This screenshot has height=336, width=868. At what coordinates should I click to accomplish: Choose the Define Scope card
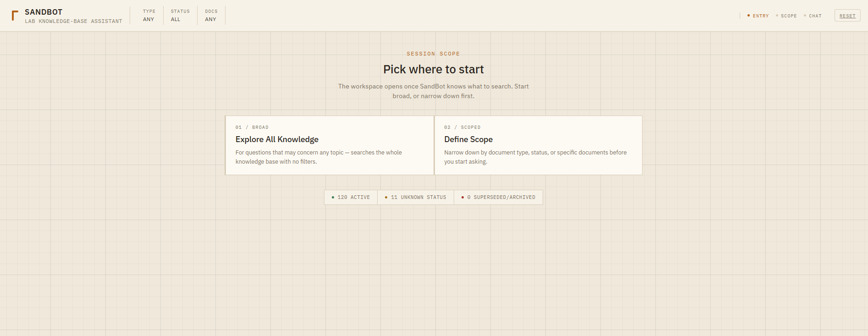[538, 145]
